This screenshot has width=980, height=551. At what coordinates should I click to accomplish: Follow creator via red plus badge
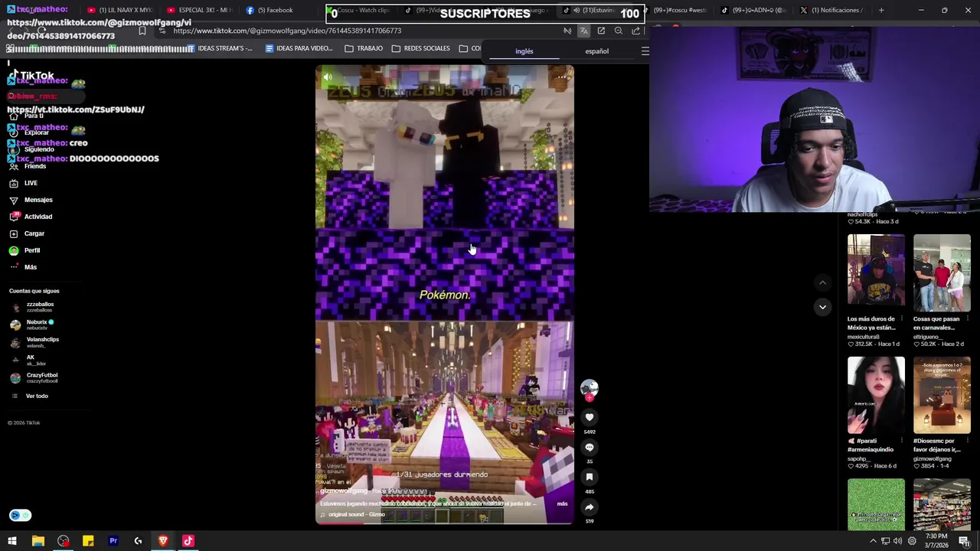coord(589,398)
